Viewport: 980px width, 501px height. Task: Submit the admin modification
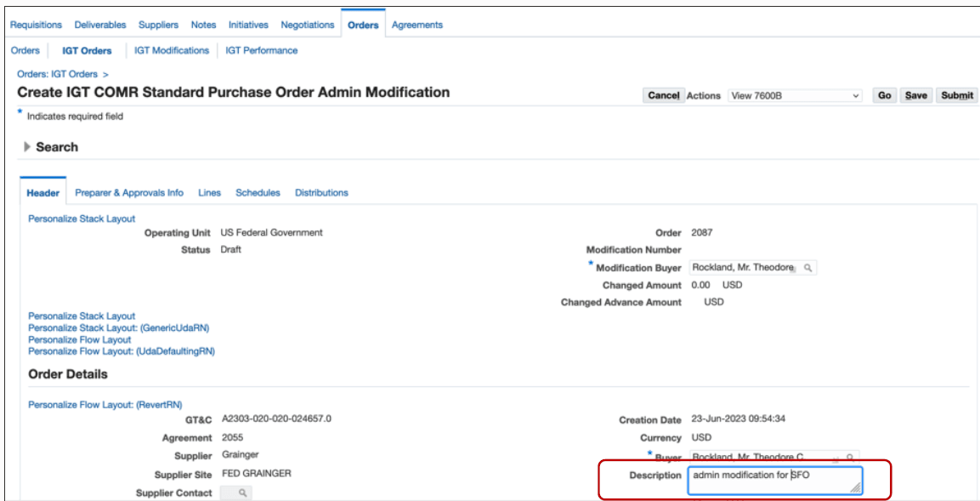point(957,96)
